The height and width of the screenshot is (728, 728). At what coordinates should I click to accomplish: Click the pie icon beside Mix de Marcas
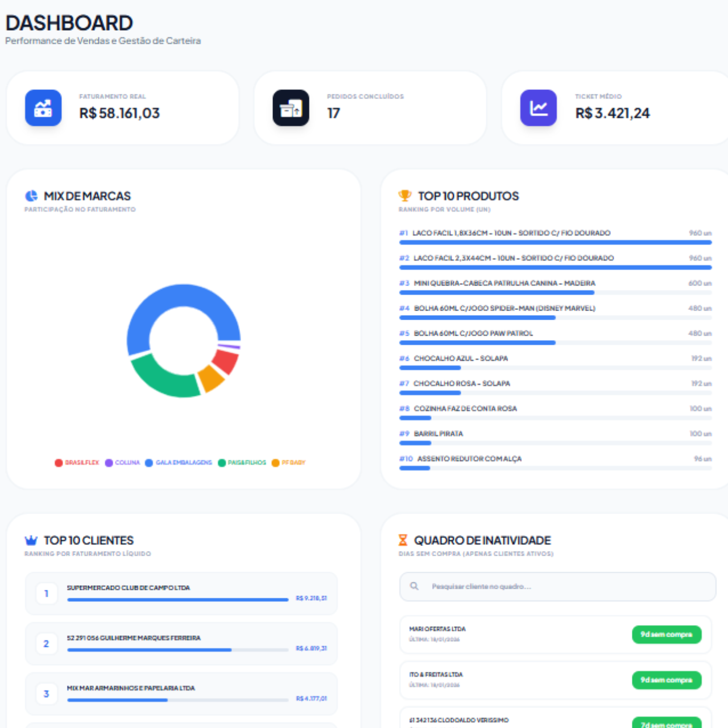31,196
